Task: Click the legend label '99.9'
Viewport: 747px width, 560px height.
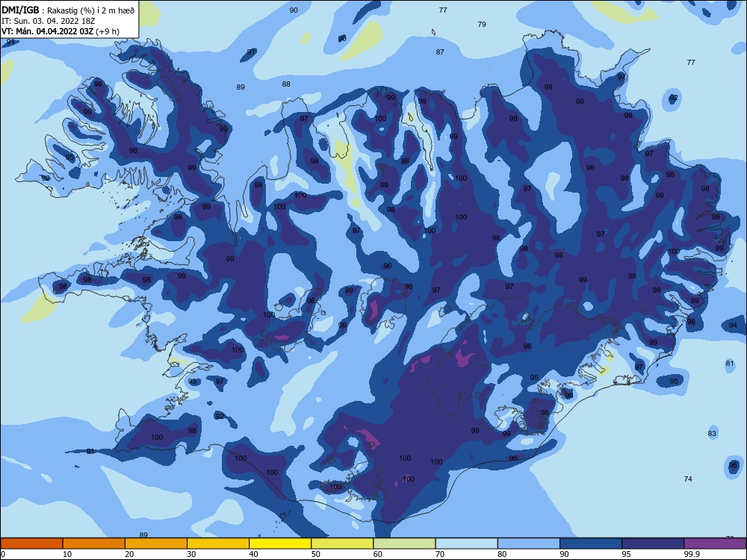Action: click(x=691, y=554)
